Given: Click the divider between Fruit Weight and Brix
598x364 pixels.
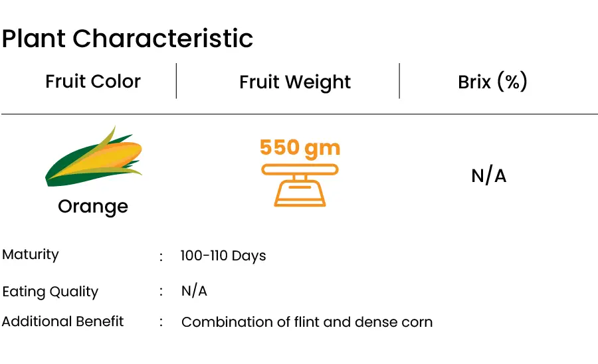Looking at the screenshot, I should pyautogui.click(x=399, y=81).
